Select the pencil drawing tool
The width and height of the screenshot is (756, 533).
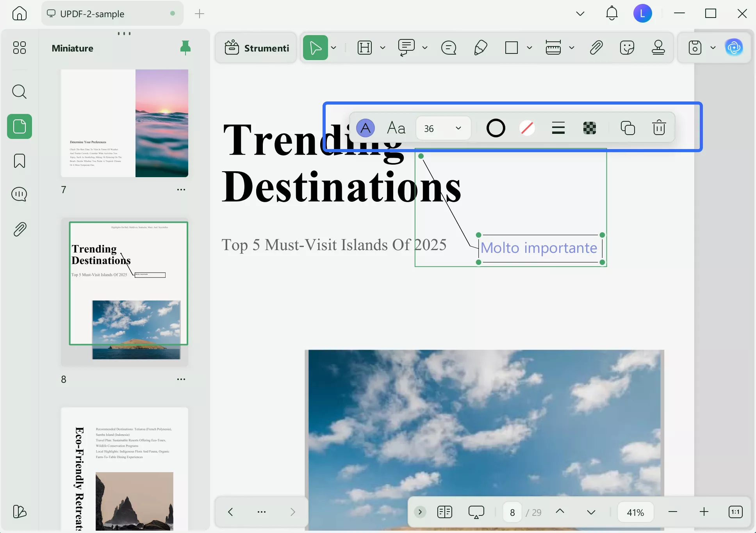point(480,48)
